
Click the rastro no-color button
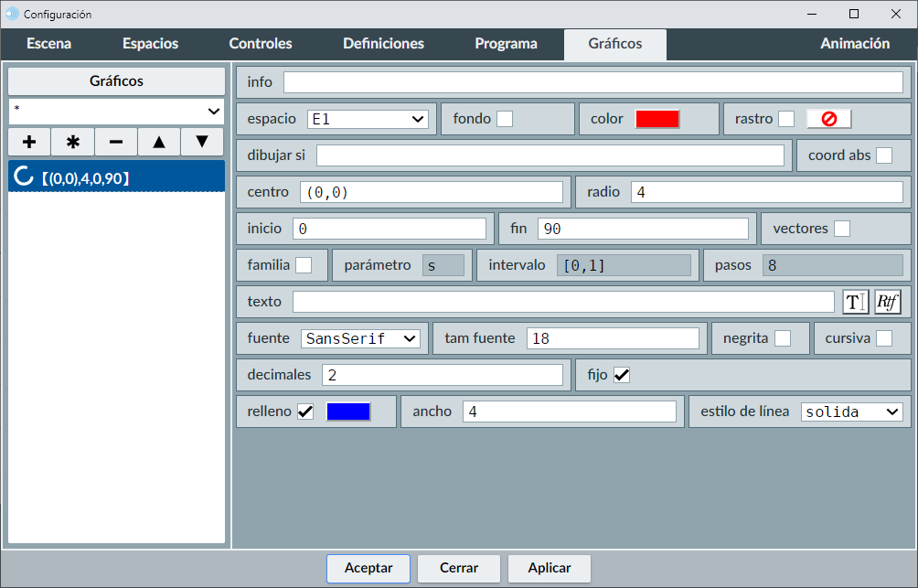828,119
